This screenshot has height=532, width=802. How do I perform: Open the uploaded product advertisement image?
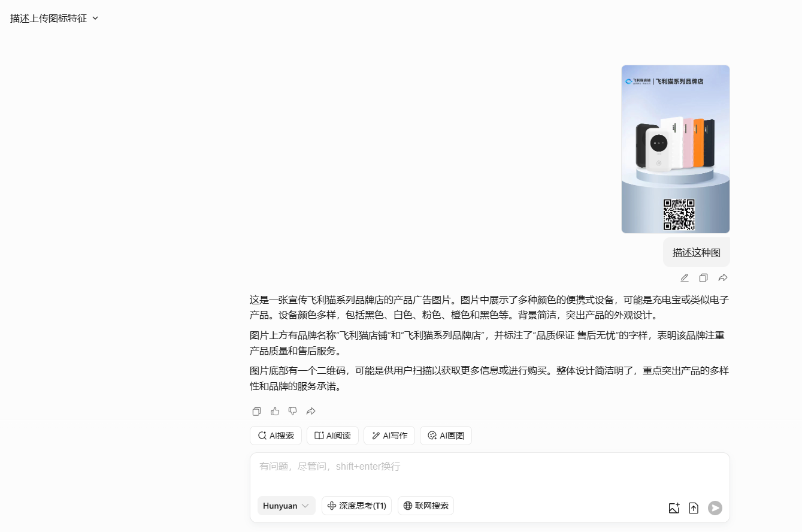(675, 149)
